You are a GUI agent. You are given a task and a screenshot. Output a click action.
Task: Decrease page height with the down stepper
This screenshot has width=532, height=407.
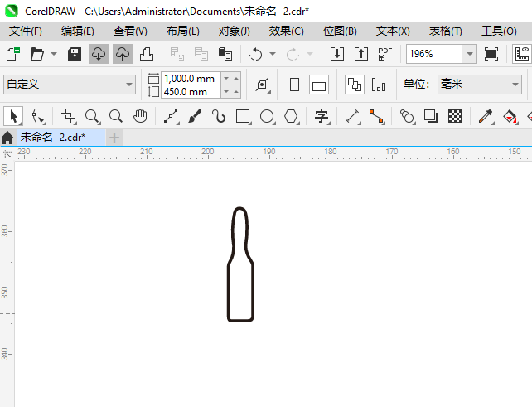click(226, 92)
